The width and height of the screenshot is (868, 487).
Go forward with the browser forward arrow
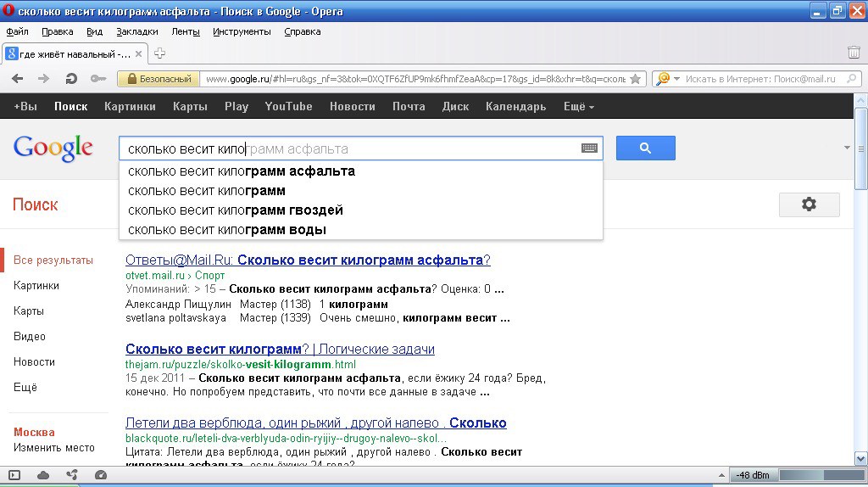pyautogui.click(x=44, y=79)
